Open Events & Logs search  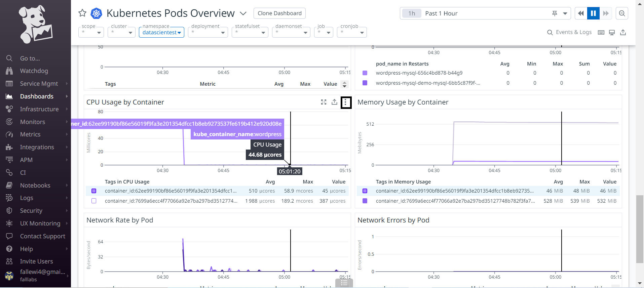[x=569, y=32]
